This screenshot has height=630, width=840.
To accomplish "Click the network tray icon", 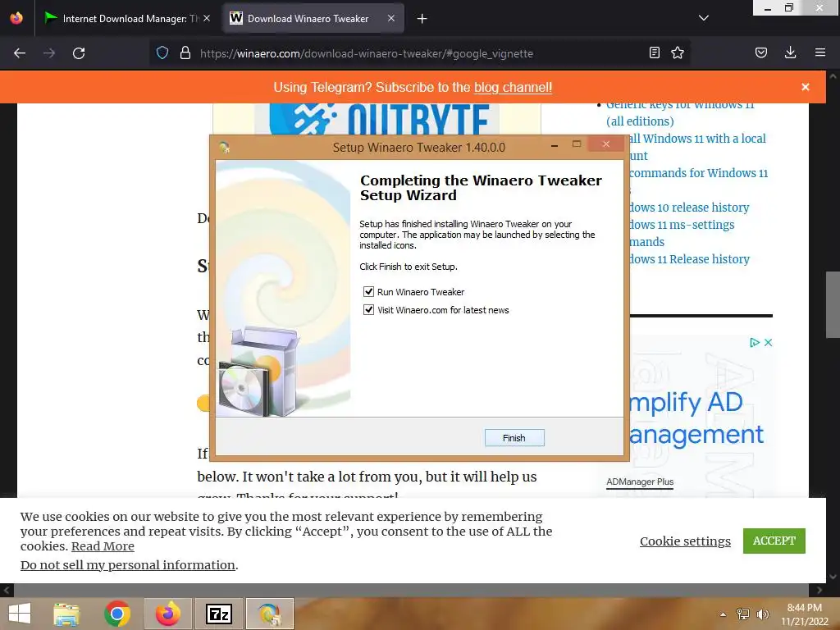I will tap(743, 614).
